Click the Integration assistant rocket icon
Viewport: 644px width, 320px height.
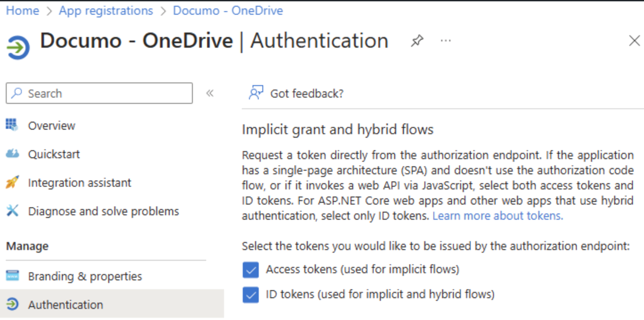click(x=12, y=182)
